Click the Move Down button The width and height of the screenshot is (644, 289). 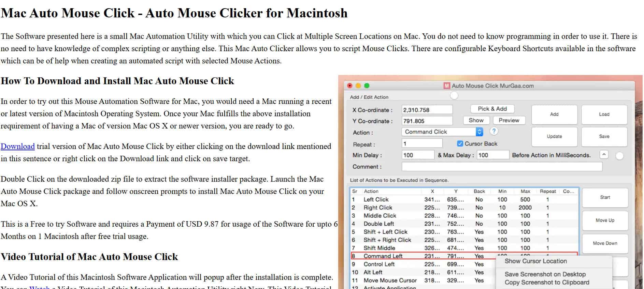(x=605, y=243)
